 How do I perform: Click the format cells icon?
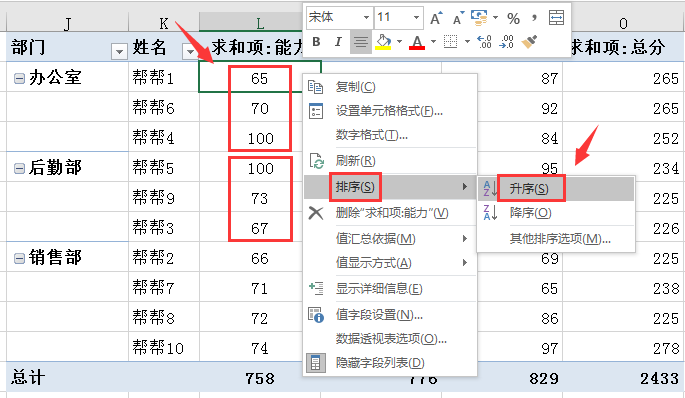tap(315, 111)
